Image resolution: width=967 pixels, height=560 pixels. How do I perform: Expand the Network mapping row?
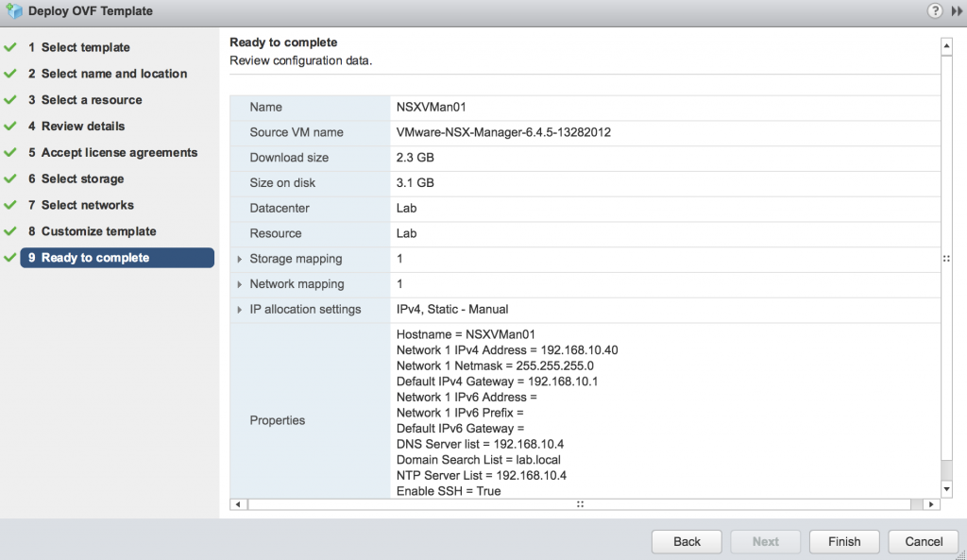point(239,284)
